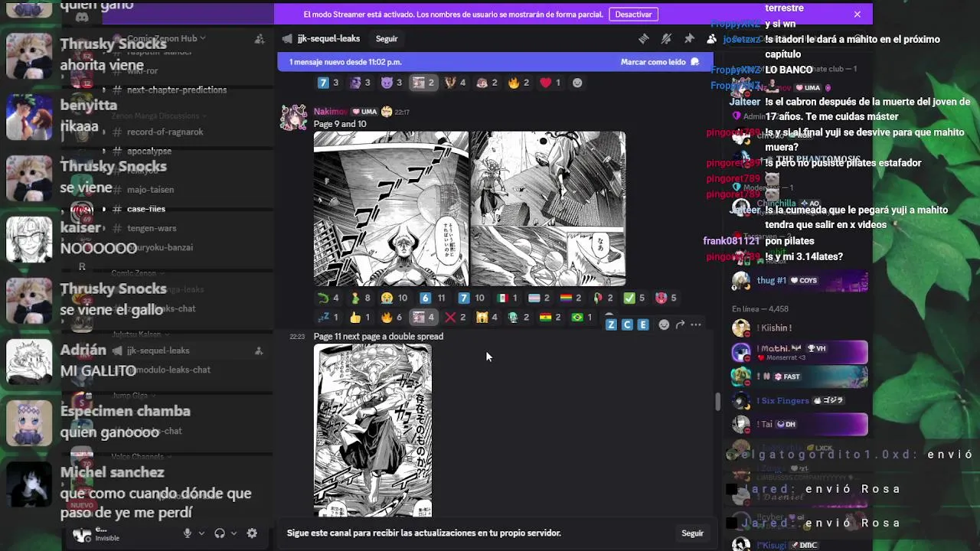
Task: Mute the microphone in user panel
Action: [188, 533]
